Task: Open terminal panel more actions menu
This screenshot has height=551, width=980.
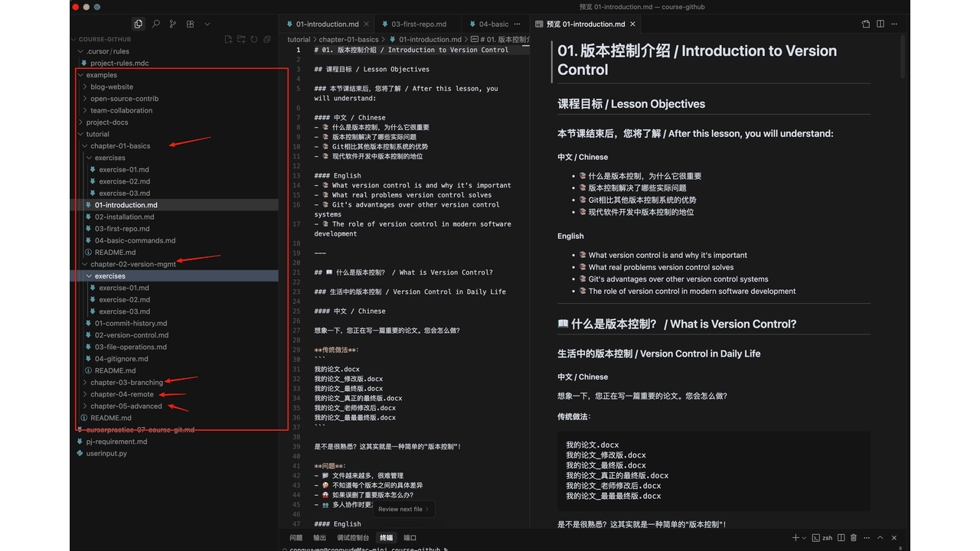Action: coord(866,538)
